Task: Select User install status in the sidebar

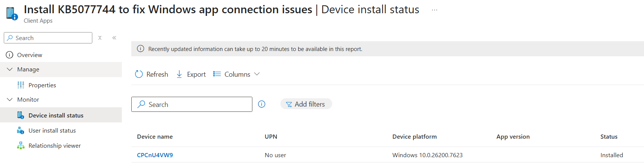Action: coord(52,131)
